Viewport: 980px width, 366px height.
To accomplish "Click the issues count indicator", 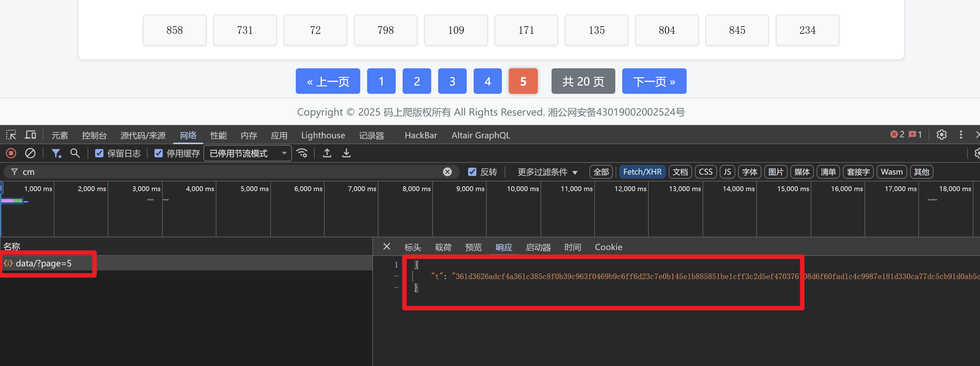I will (x=915, y=135).
